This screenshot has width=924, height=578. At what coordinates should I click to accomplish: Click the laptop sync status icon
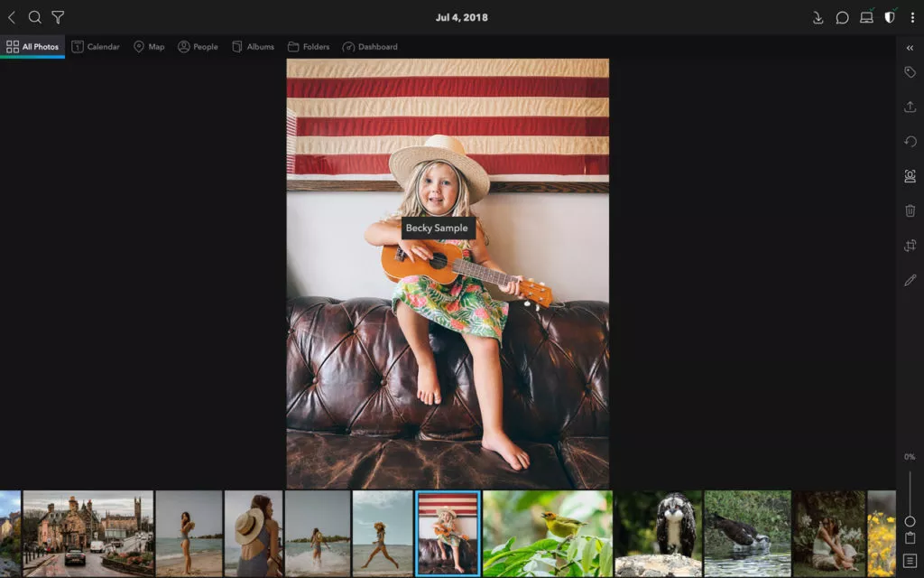click(866, 17)
